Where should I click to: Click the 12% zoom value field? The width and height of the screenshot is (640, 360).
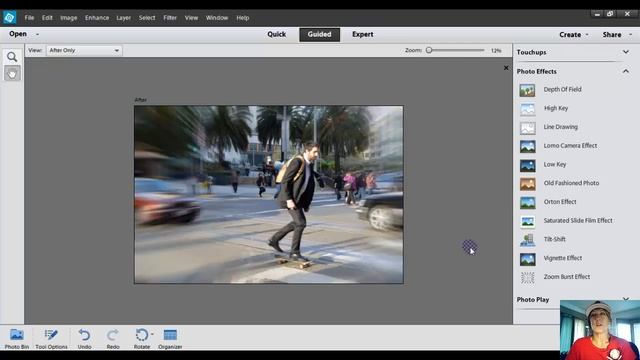click(496, 51)
